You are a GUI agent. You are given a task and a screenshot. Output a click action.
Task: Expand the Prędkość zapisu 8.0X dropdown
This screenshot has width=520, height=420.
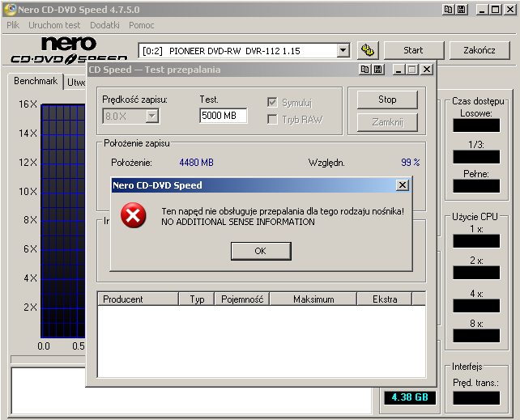click(x=152, y=116)
